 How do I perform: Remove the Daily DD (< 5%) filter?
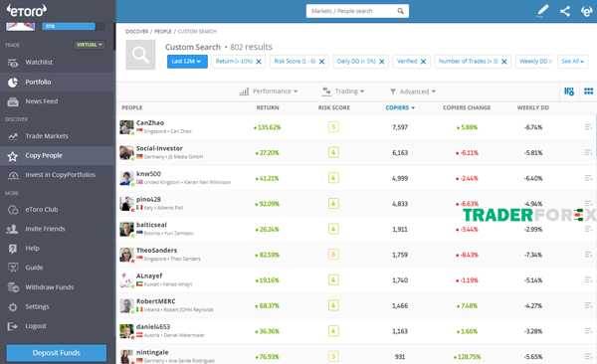381,62
